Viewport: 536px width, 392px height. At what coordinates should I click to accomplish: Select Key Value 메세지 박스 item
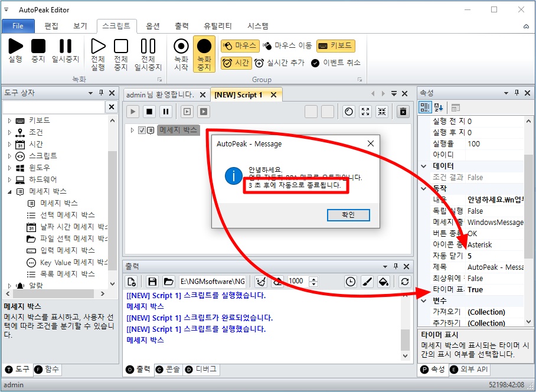coord(67,263)
